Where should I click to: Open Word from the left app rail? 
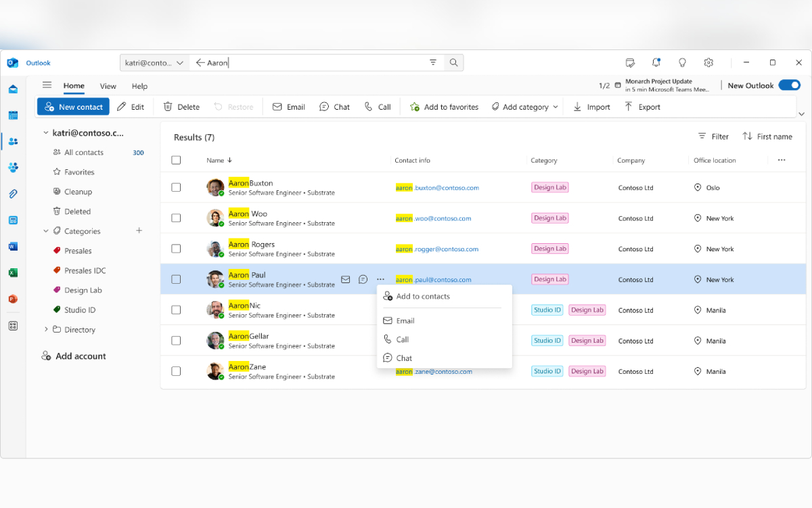coord(14,246)
